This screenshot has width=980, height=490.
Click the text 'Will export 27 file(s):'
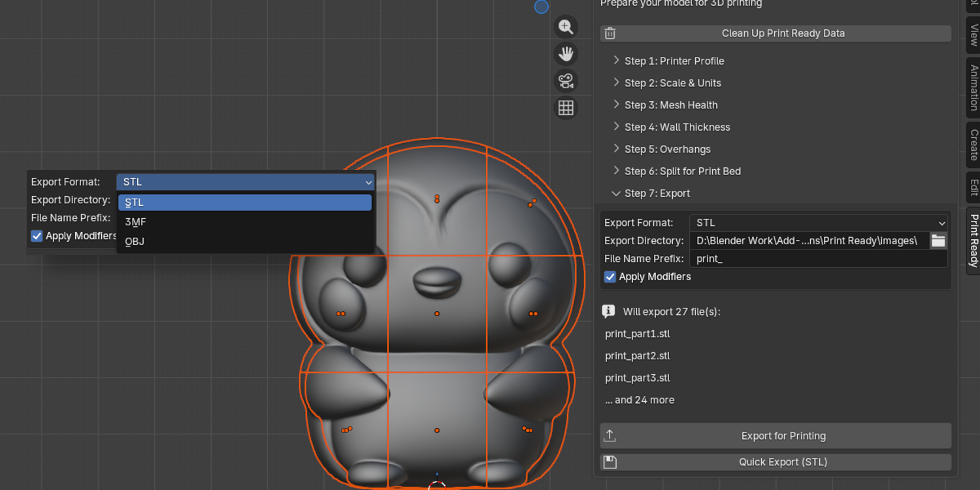tap(672, 312)
